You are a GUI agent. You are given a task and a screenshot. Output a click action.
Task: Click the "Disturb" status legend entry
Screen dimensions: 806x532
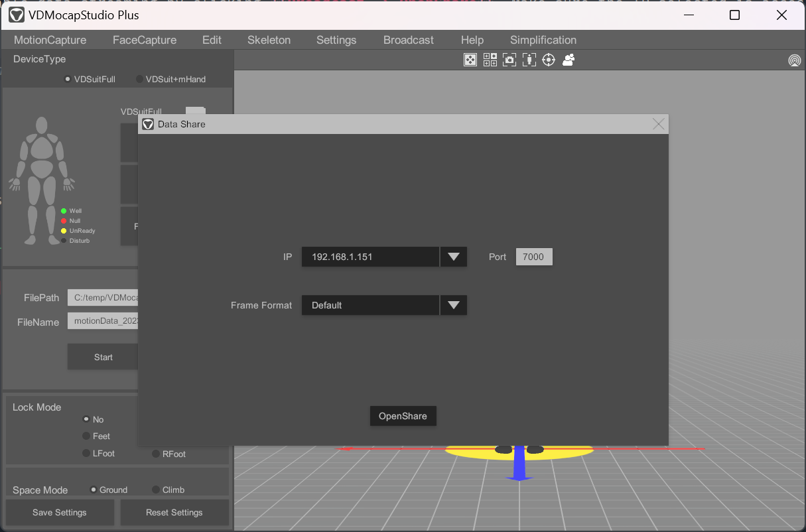pyautogui.click(x=75, y=241)
